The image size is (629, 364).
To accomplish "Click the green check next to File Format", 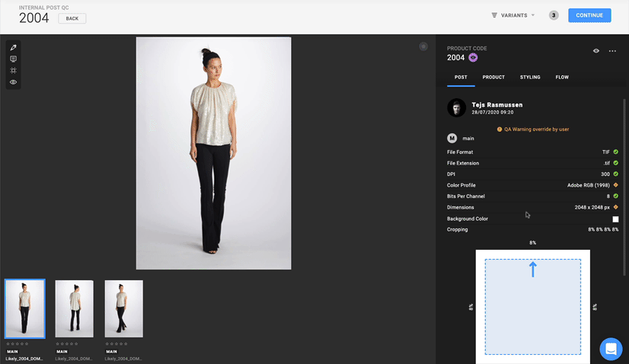I will (x=615, y=152).
